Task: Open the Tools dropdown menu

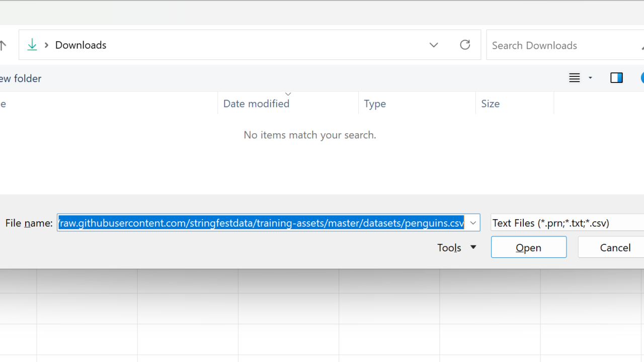Action: pyautogui.click(x=456, y=247)
